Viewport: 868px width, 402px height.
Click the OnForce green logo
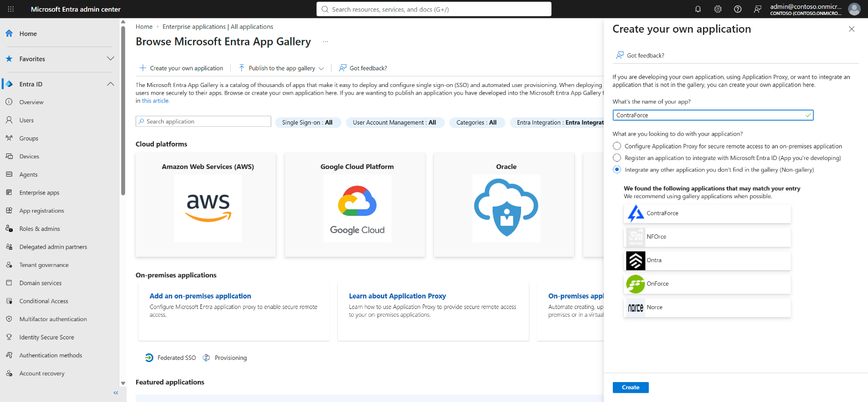635,284
